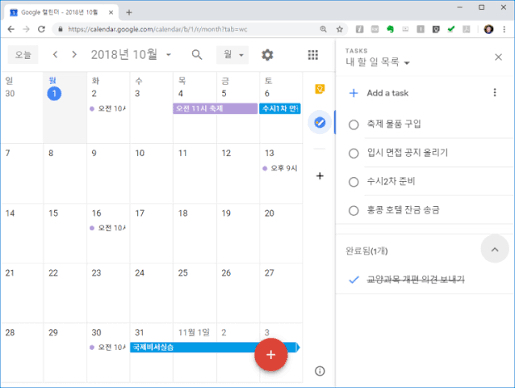Open the '월' view selector dropdown
The image size is (515, 388).
[x=232, y=55]
